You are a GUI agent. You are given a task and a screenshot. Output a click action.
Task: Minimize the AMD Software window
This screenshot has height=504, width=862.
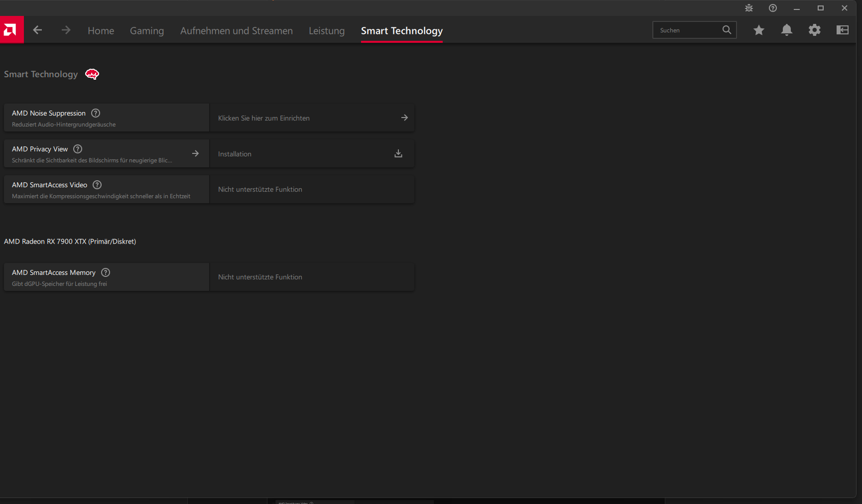(797, 8)
